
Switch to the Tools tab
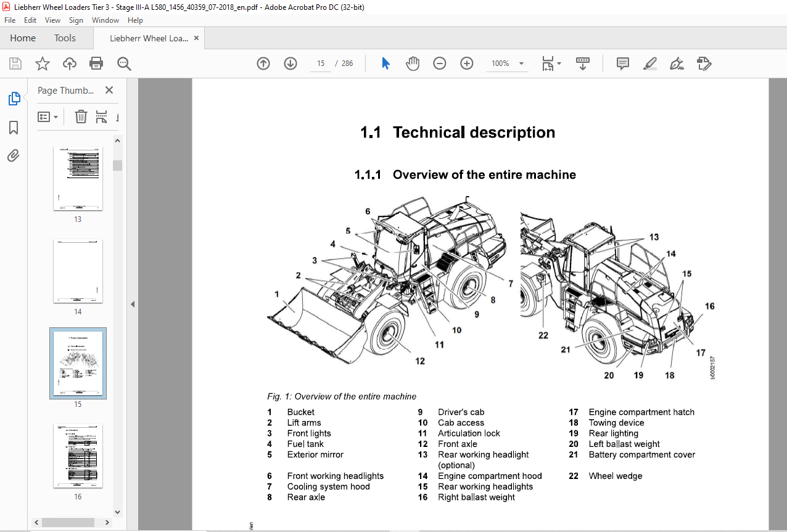point(65,38)
